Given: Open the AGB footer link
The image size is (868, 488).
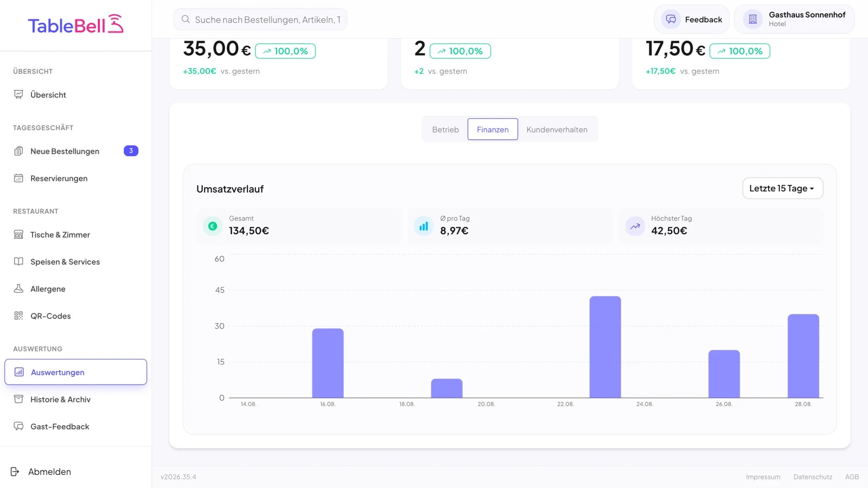Looking at the screenshot, I should tap(852, 477).
